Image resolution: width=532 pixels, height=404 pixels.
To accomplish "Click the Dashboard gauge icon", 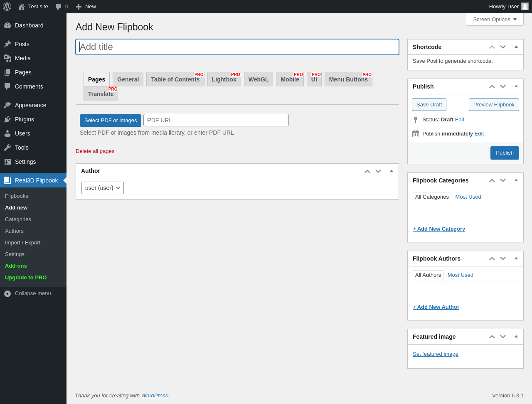I will point(7,25).
